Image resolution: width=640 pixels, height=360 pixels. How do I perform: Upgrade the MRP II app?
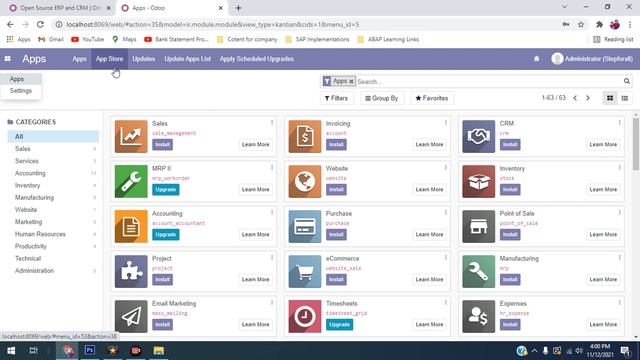166,189
